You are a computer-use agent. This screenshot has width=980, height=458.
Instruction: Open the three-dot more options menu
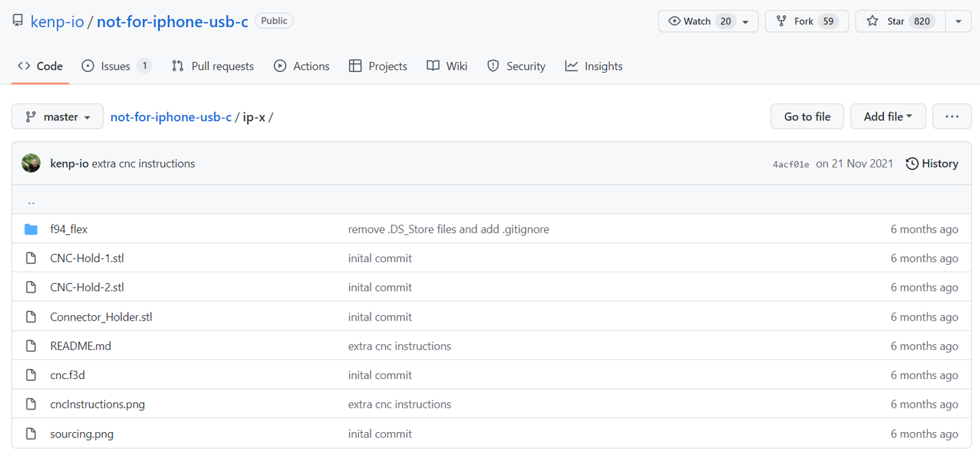tap(952, 116)
